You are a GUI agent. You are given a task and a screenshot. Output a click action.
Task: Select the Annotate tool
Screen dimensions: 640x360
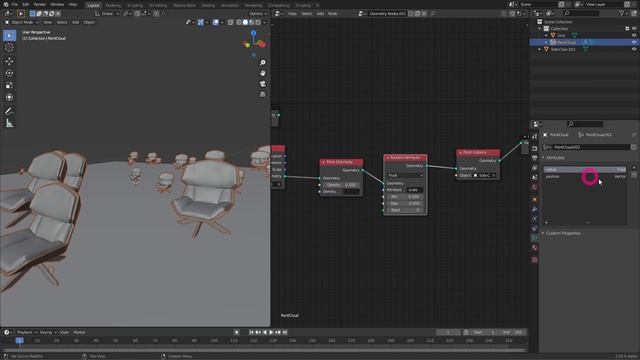click(9, 111)
